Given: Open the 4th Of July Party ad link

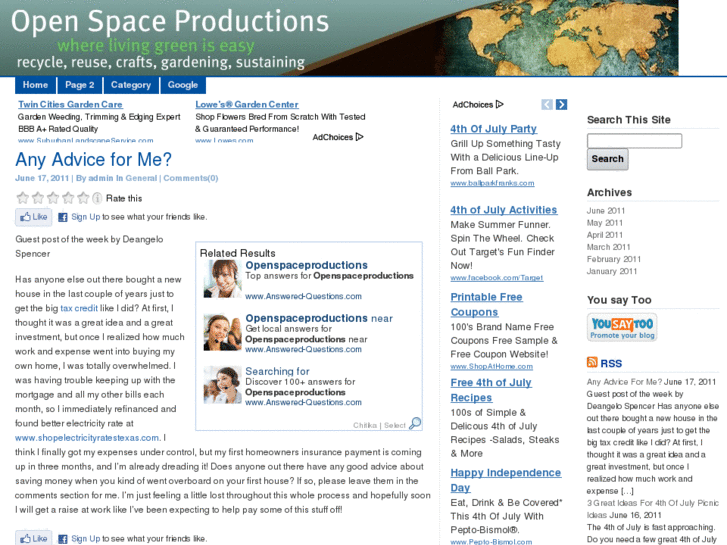Looking at the screenshot, I should click(493, 129).
